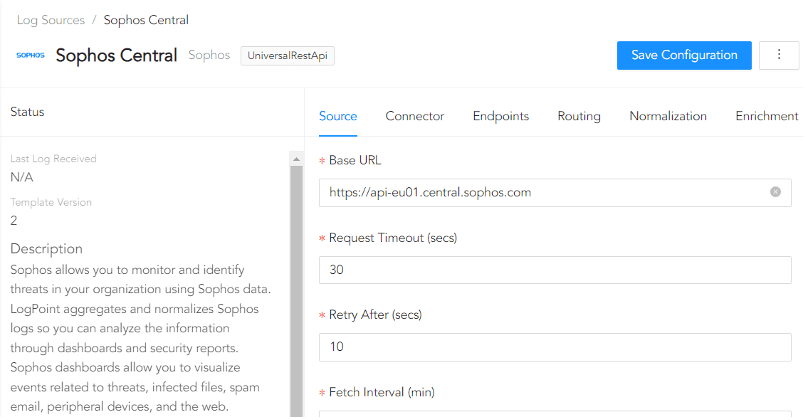805x420 pixels.
Task: Switch to the Source tab
Action: pyautogui.click(x=338, y=116)
